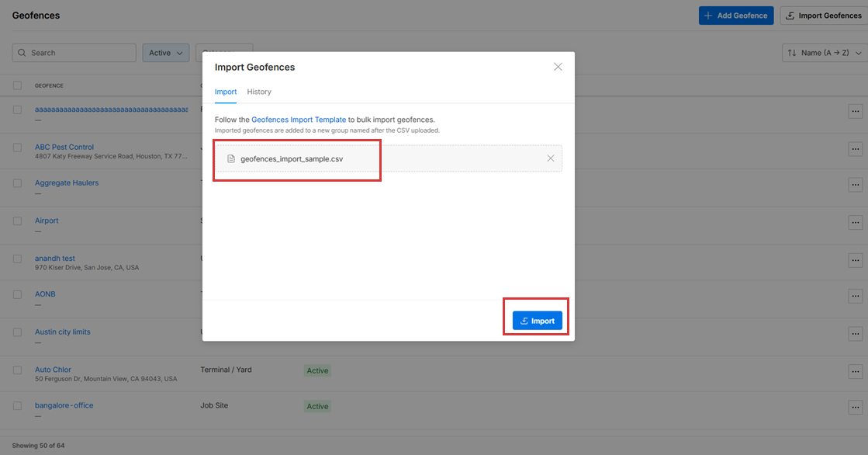868x455 pixels.
Task: Click the Add Geofence button
Action: 735,16
